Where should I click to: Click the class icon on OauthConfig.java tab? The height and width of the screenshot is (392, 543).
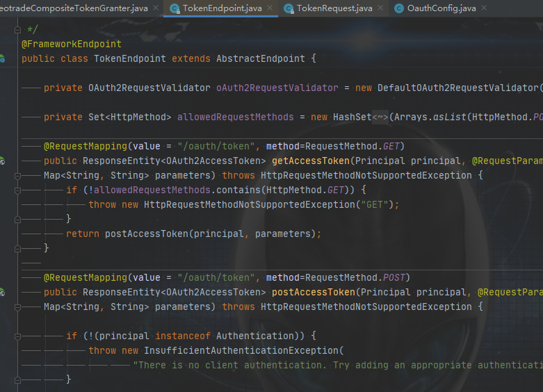pyautogui.click(x=399, y=8)
